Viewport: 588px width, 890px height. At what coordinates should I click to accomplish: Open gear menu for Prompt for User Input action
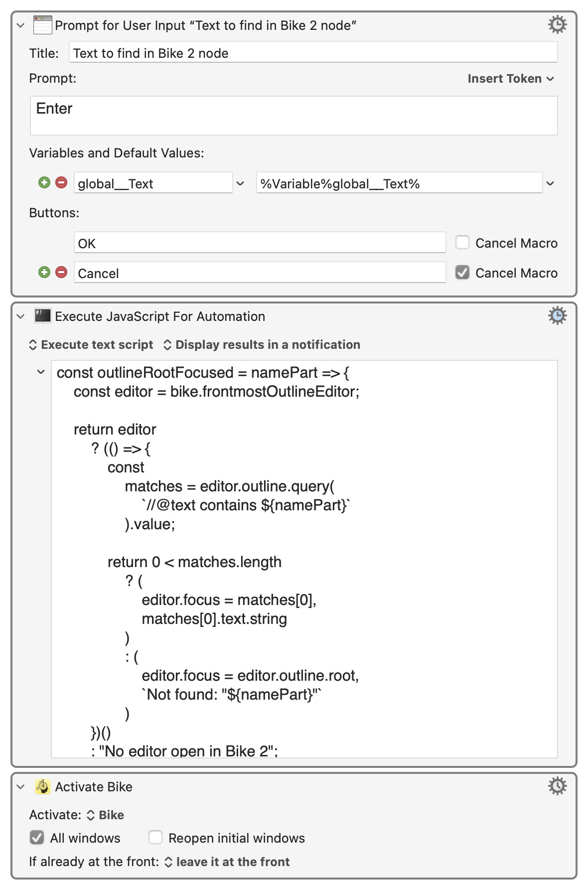click(557, 24)
